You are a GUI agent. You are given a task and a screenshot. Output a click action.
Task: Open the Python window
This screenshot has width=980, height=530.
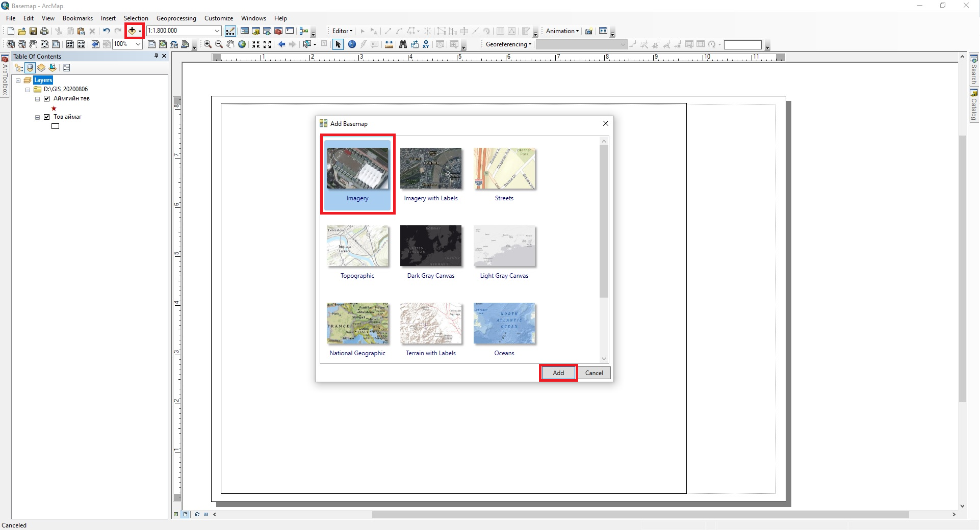290,31
